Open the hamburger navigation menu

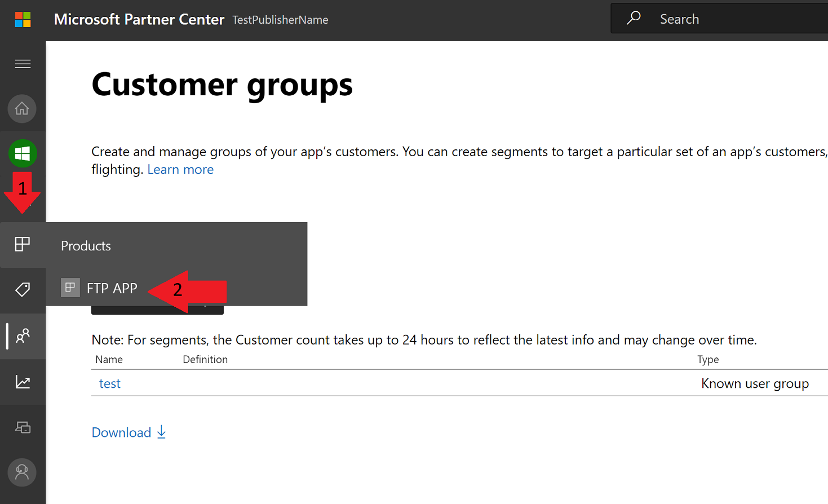click(23, 64)
